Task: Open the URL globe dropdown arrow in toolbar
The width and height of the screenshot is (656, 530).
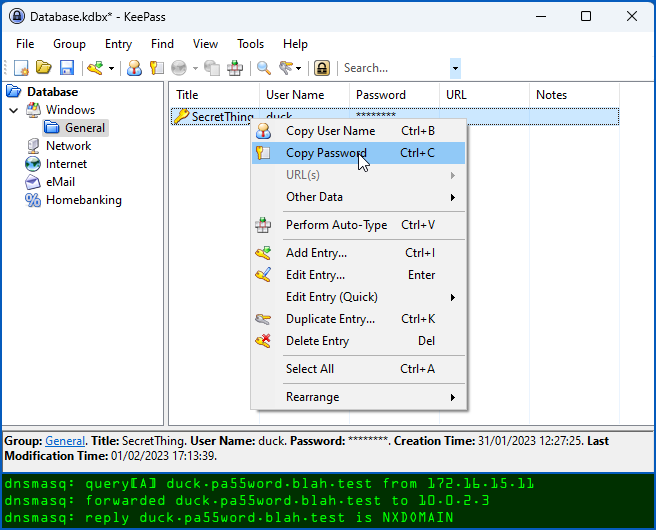Action: click(x=195, y=68)
